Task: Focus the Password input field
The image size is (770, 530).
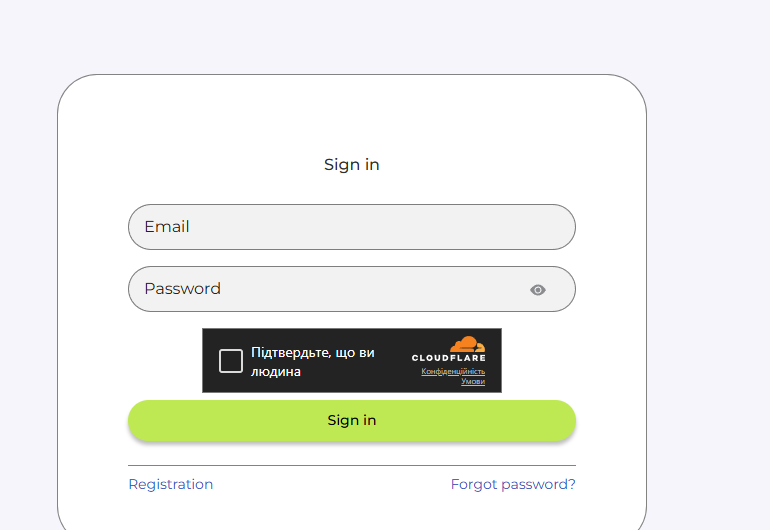Action: click(x=330, y=289)
